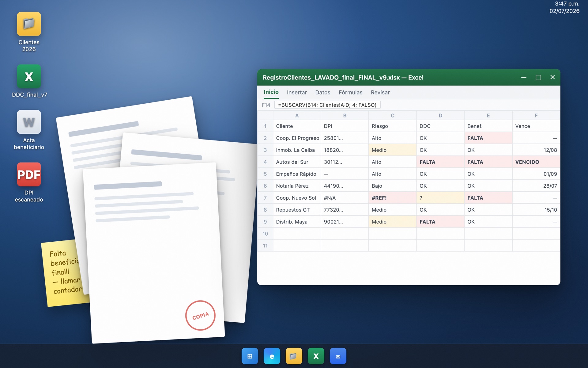Screen dimensions: 588x368
Task: Select Medio risk cell for Inmob. La Ceiba
Action: point(392,150)
